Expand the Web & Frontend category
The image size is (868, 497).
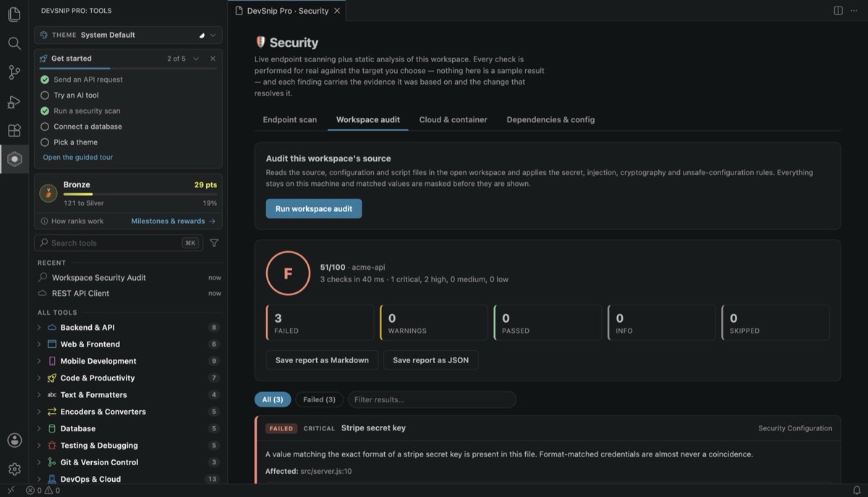click(39, 344)
